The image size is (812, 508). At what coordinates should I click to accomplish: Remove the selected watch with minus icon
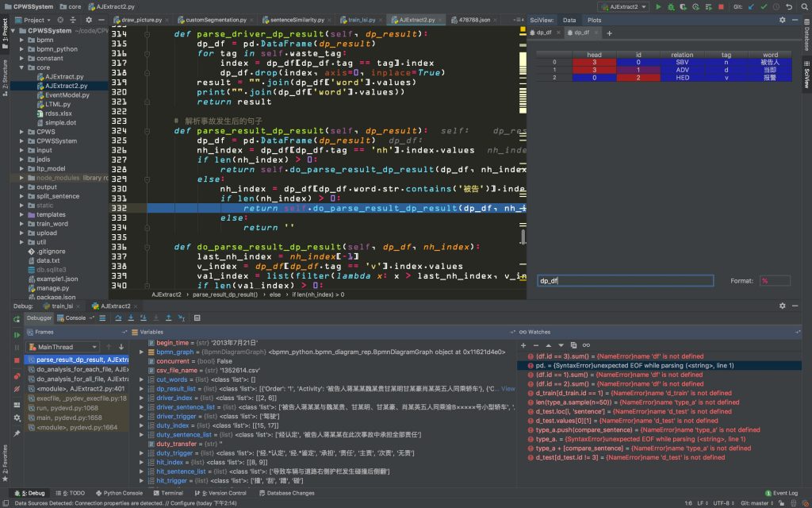tap(535, 345)
